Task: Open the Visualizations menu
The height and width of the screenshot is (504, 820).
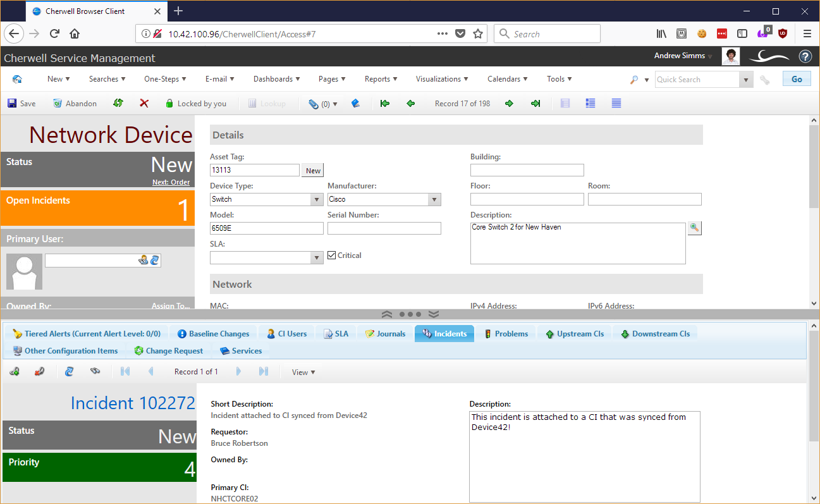Action: (442, 79)
